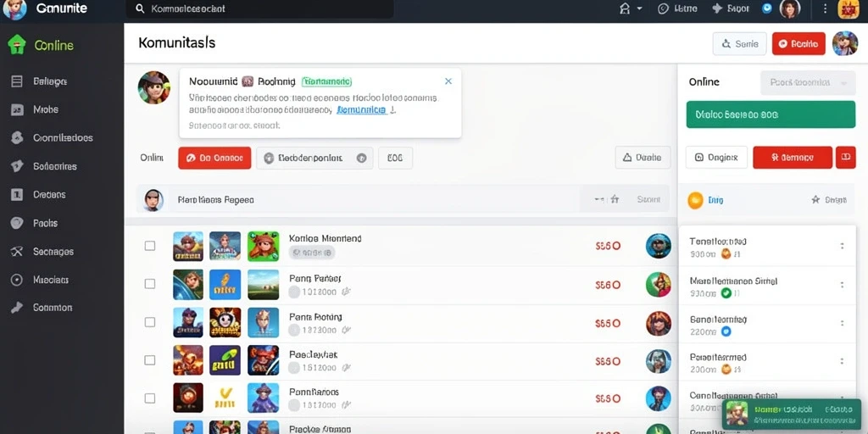Open first game thumbnail in Kortioe Mrontend row
Viewport: 868px width, 434px height.
188,246
